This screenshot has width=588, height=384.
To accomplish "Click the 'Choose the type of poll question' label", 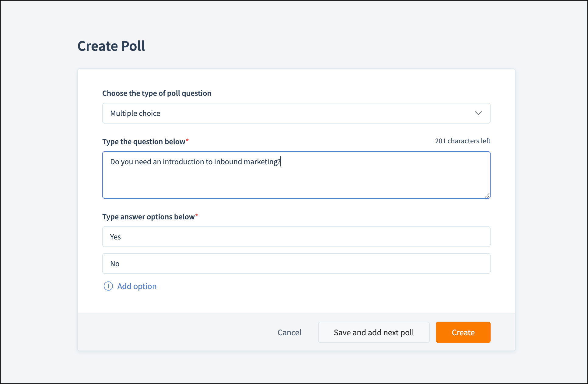I will pyautogui.click(x=157, y=93).
